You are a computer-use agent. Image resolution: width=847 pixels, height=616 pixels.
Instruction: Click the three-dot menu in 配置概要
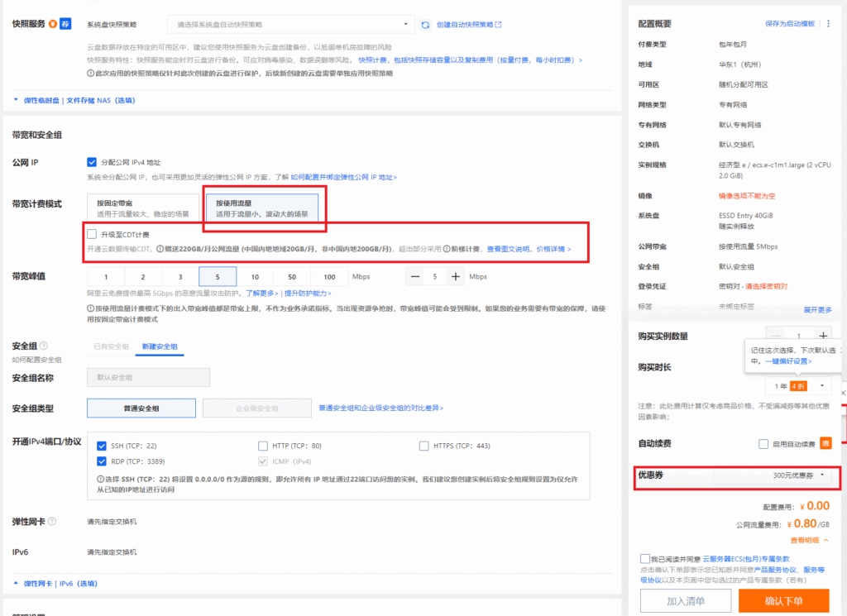[x=829, y=24]
